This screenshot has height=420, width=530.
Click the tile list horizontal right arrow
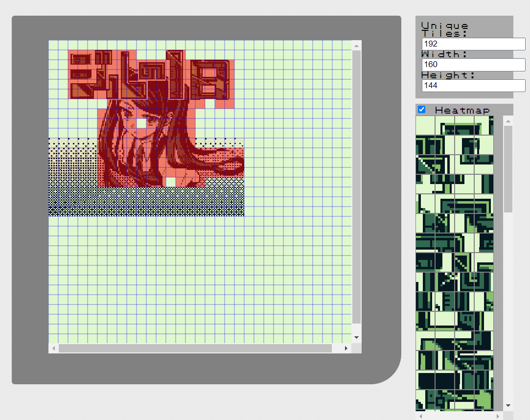[x=498, y=416]
